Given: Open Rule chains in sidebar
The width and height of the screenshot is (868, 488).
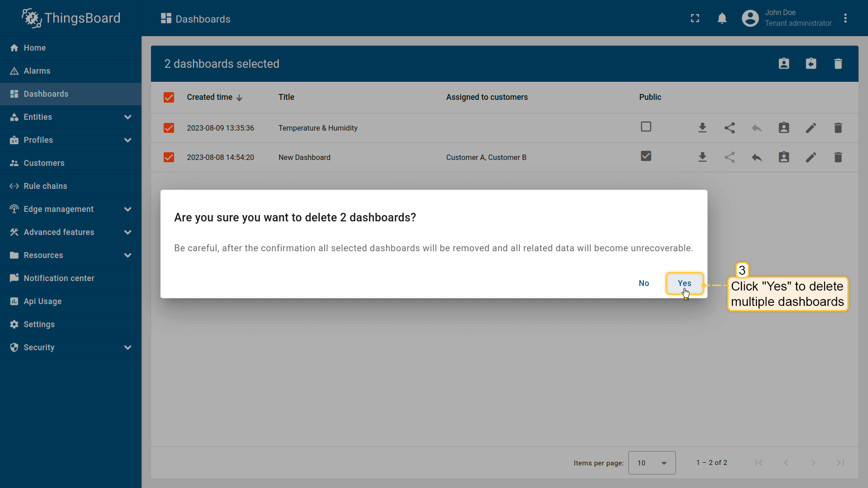Looking at the screenshot, I should [45, 186].
